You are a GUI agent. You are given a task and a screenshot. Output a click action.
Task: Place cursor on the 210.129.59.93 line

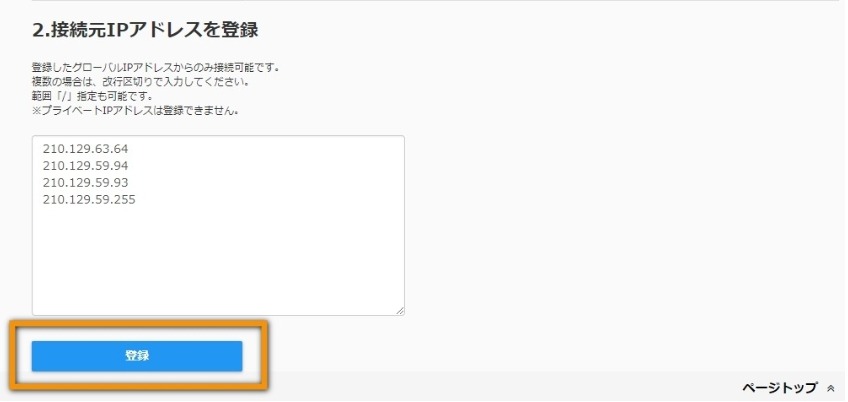pos(85,183)
